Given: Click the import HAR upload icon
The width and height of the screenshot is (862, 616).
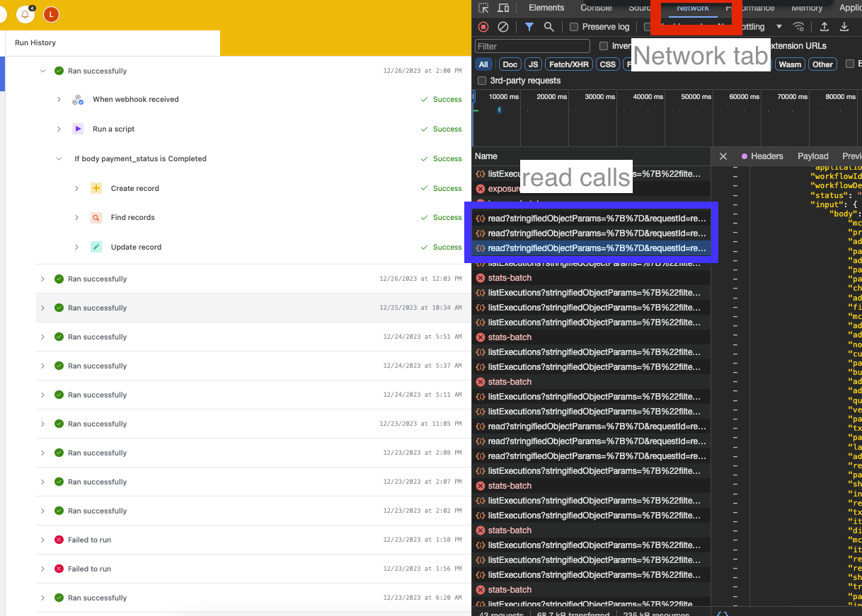Looking at the screenshot, I should (824, 27).
